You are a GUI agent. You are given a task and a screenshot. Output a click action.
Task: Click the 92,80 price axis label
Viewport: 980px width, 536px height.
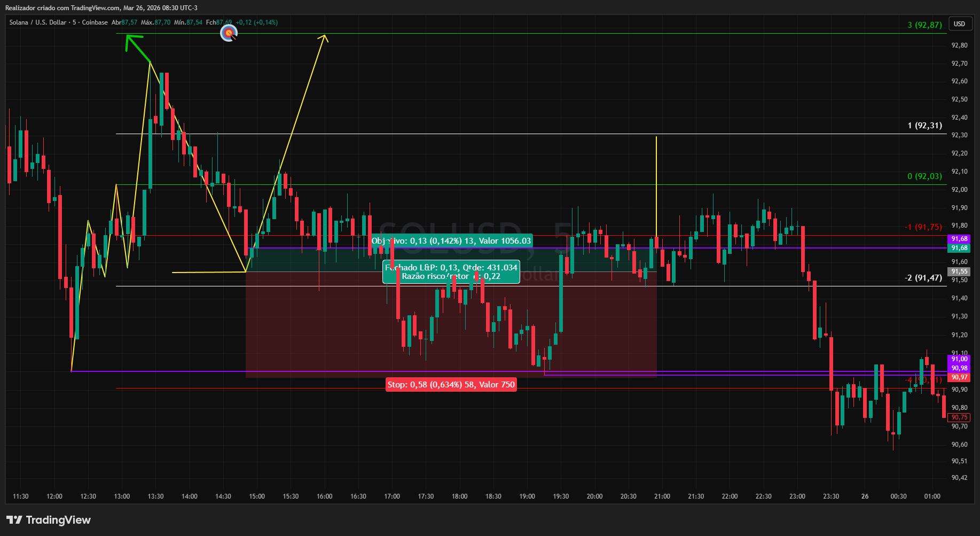coord(959,45)
